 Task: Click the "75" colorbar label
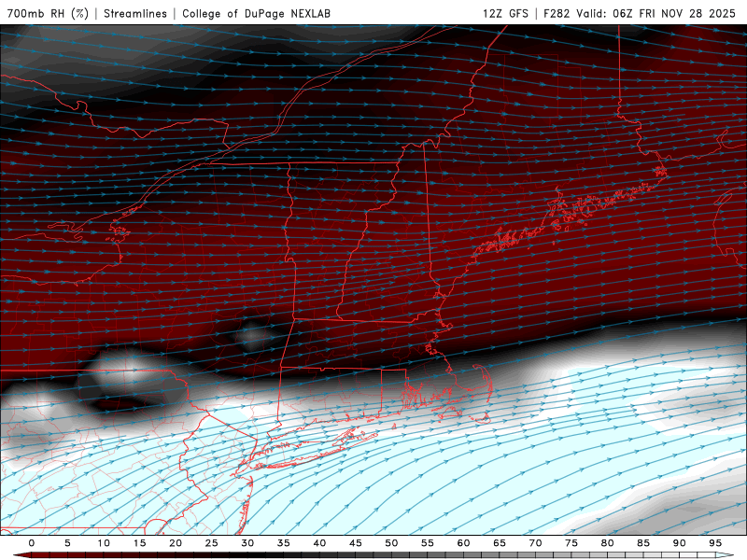coord(571,543)
